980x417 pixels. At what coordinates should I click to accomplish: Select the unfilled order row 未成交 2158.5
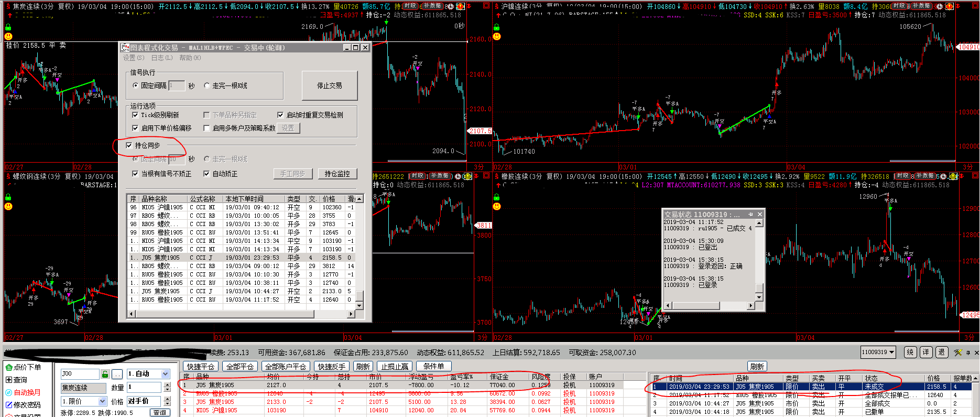point(811,387)
